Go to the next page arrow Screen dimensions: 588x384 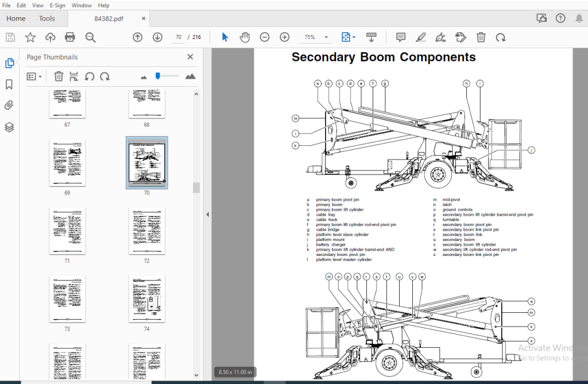click(157, 37)
